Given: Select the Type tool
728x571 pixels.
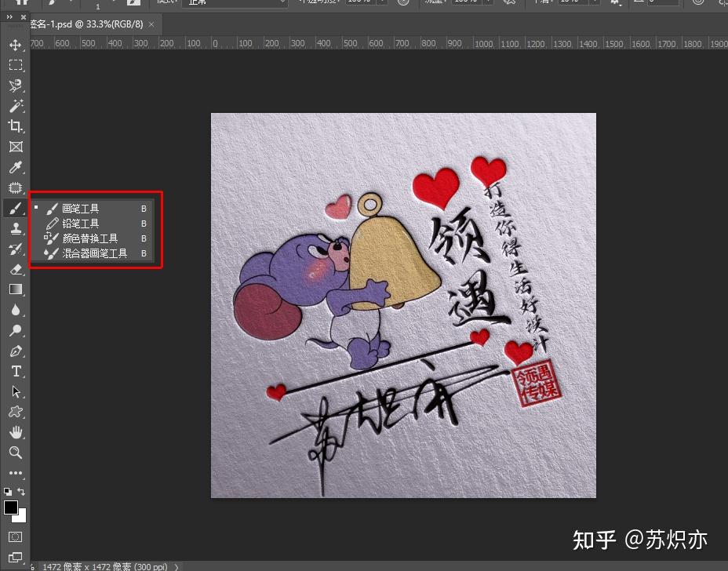Looking at the screenshot, I should (x=16, y=371).
